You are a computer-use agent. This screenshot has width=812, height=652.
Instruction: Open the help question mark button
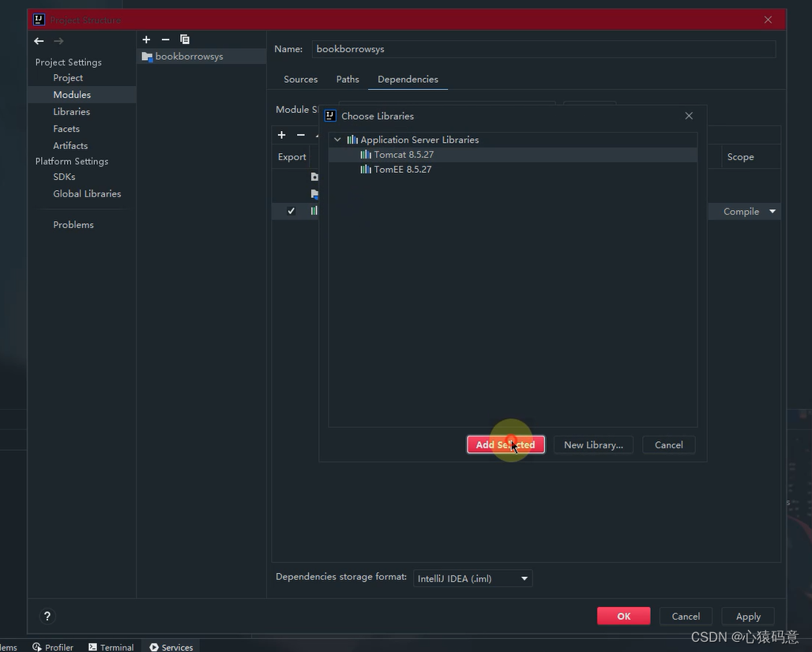click(x=47, y=616)
